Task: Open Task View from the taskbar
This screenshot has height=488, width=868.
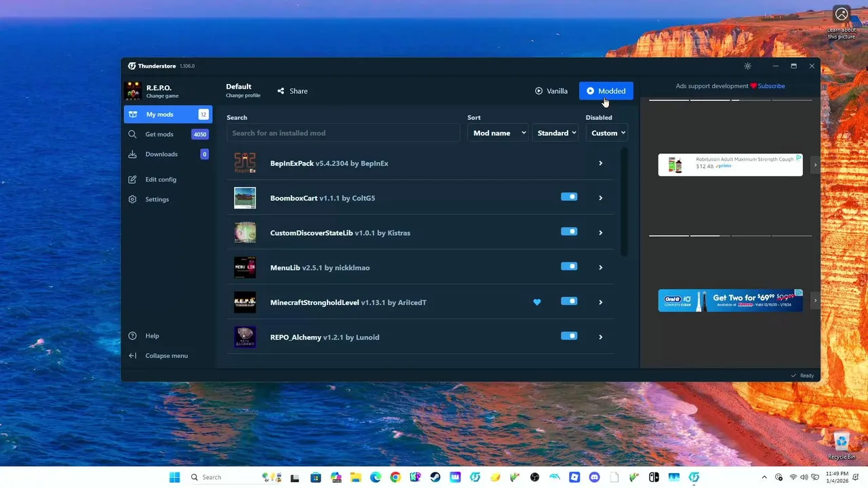Action: pos(294,477)
